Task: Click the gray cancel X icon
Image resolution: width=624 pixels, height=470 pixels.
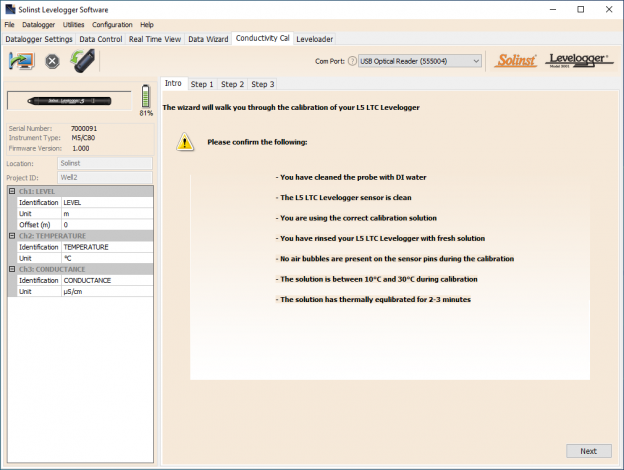Action: 52,61
